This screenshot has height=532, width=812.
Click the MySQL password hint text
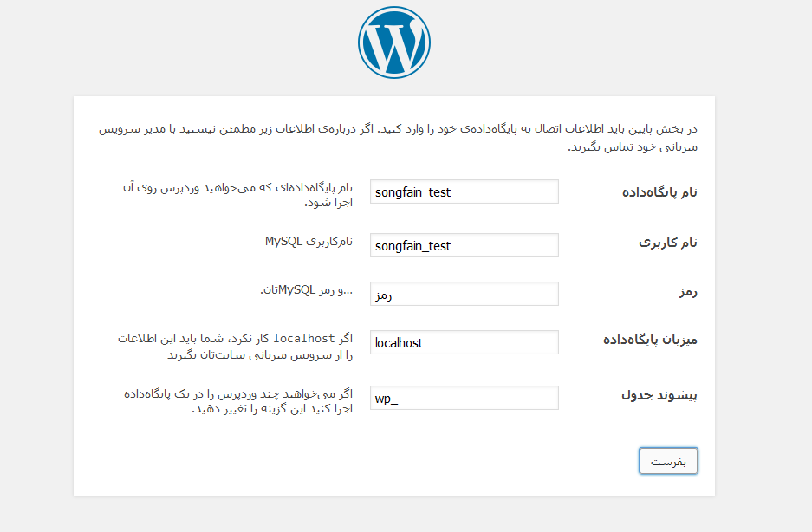(307, 290)
